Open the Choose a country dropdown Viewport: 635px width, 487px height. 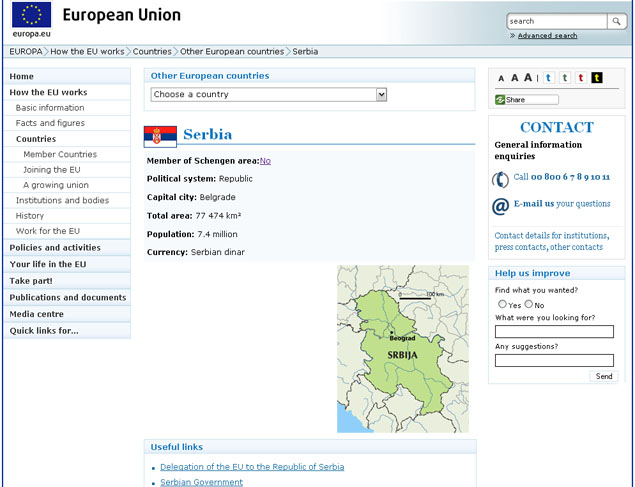[269, 95]
